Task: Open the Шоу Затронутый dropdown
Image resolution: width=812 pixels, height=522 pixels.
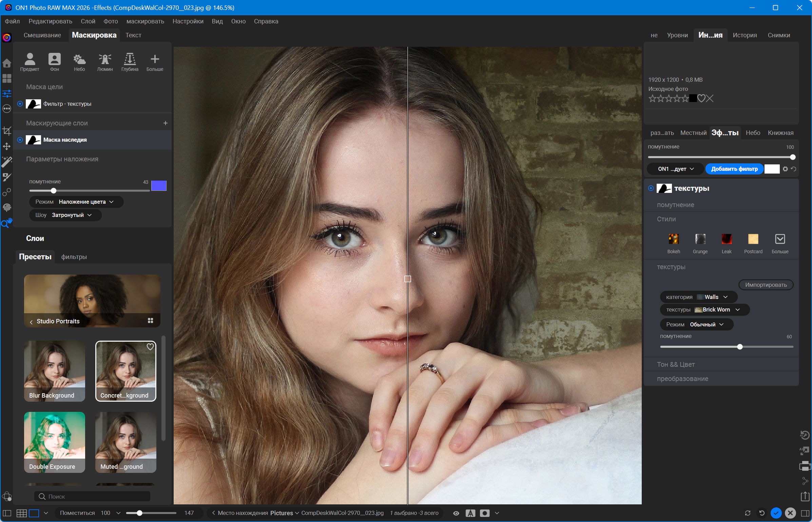Action: (x=65, y=215)
